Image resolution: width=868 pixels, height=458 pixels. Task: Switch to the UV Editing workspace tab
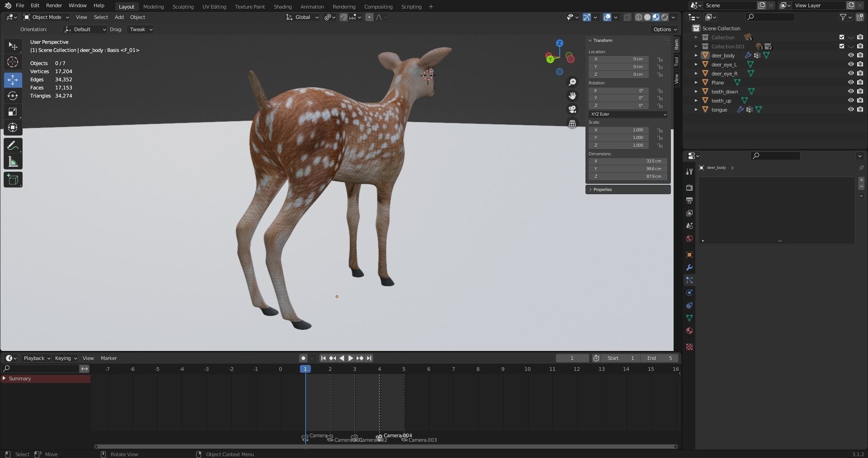(x=214, y=7)
